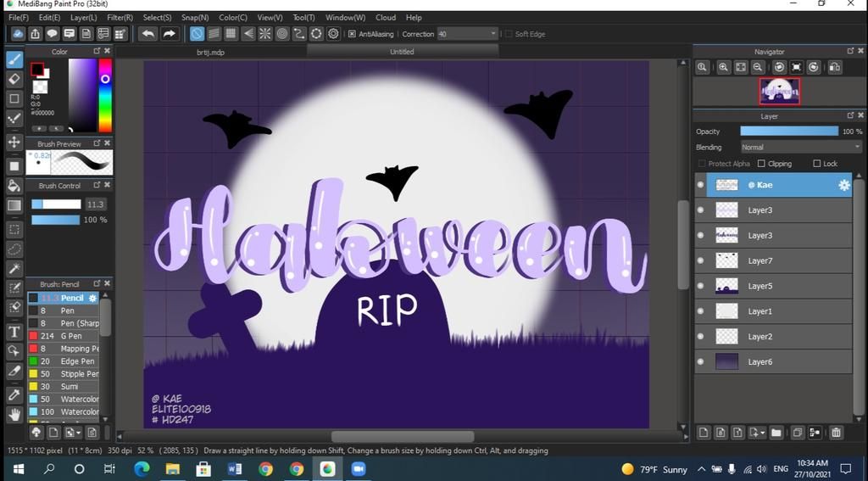The height and width of the screenshot is (481, 868).
Task: Select the Text tool
Action: click(14, 332)
